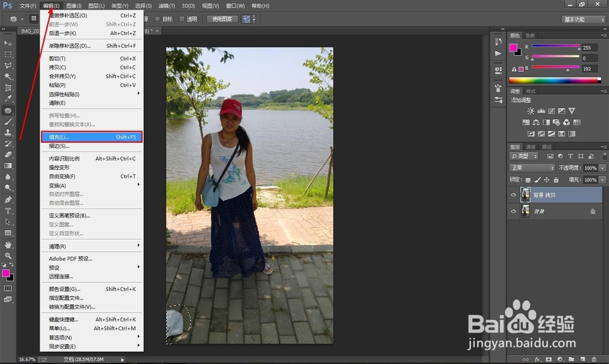Image resolution: width=609 pixels, height=364 pixels.
Task: Enable the 透明 checkbox
Action: pyautogui.click(x=181, y=19)
